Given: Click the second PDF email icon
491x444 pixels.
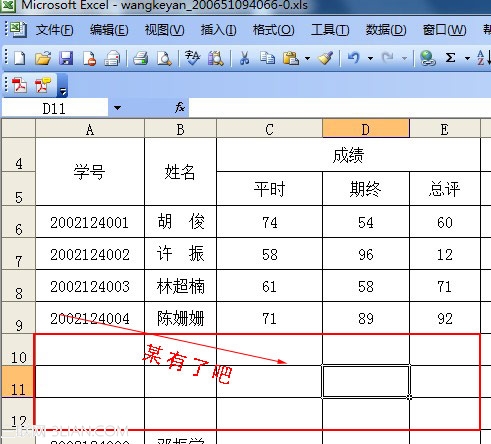Looking at the screenshot, I should click(43, 85).
